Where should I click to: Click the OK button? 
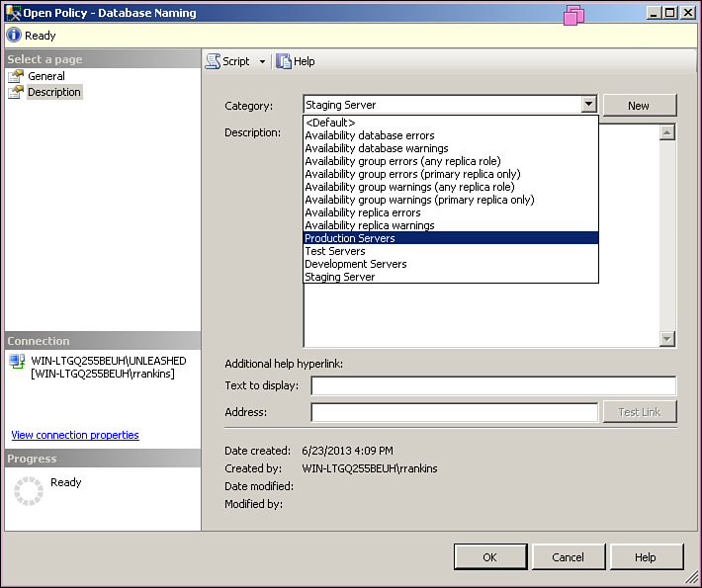(489, 557)
